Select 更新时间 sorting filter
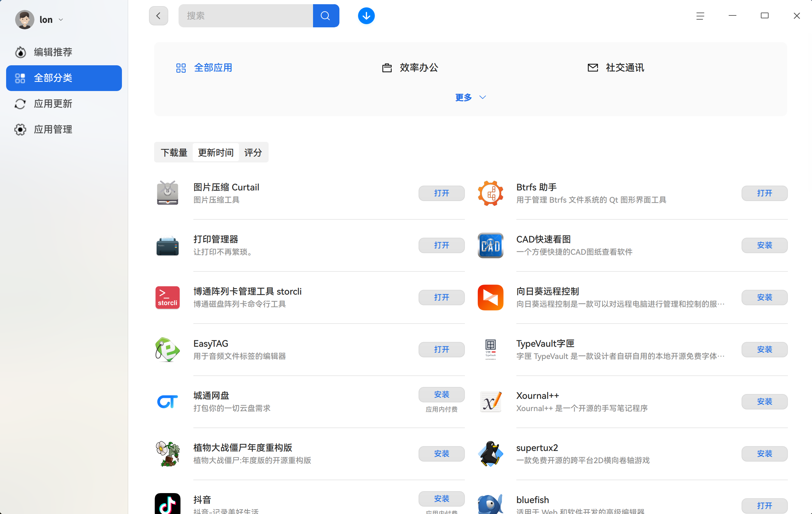Image resolution: width=812 pixels, height=514 pixels. [x=216, y=152]
